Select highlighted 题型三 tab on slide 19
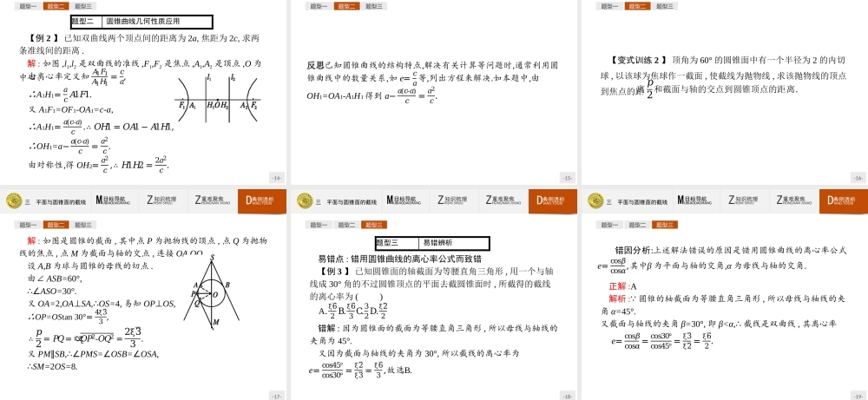This screenshot has width=868, height=400. (665, 225)
